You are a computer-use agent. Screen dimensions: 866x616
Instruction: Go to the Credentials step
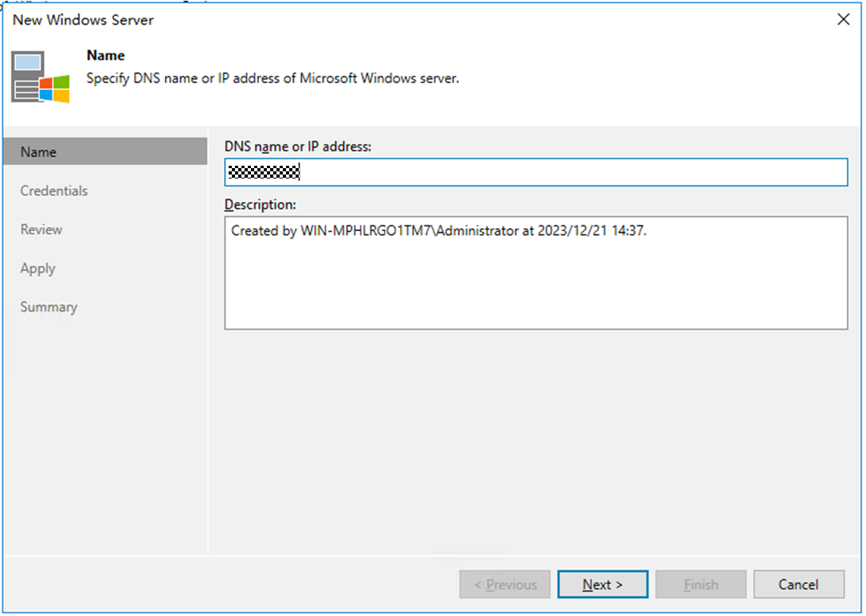point(54,190)
